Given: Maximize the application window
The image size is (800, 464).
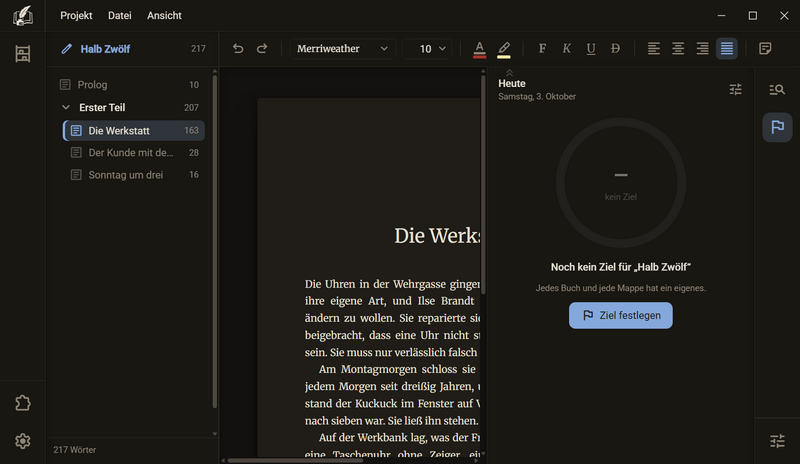Looking at the screenshot, I should [753, 15].
